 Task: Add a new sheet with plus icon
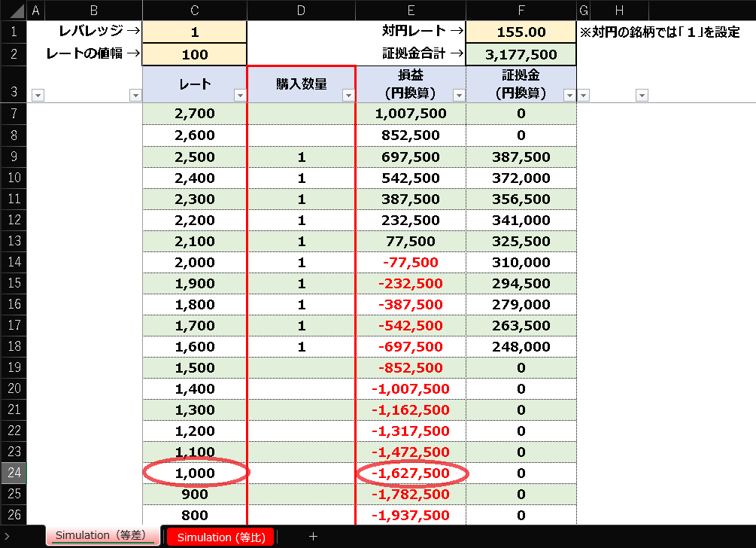[313, 537]
